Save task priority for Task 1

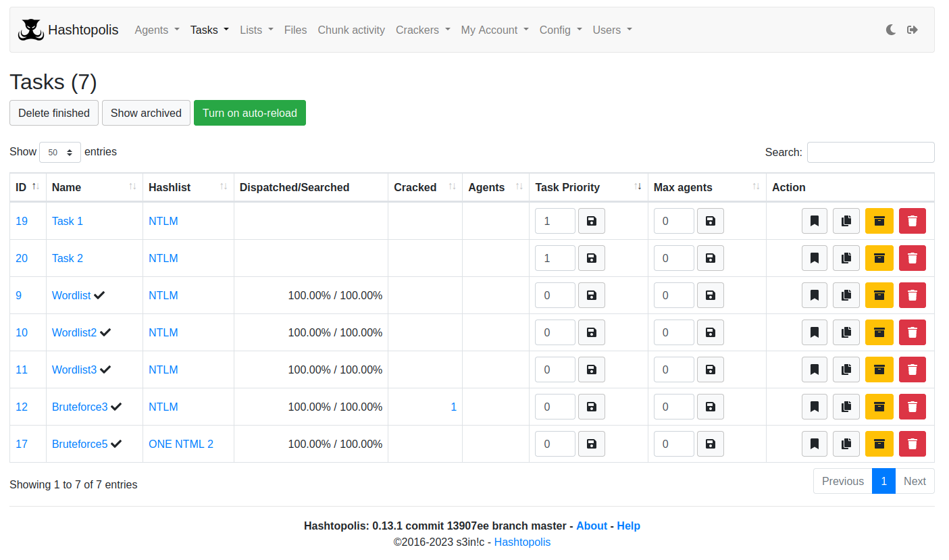[592, 221]
